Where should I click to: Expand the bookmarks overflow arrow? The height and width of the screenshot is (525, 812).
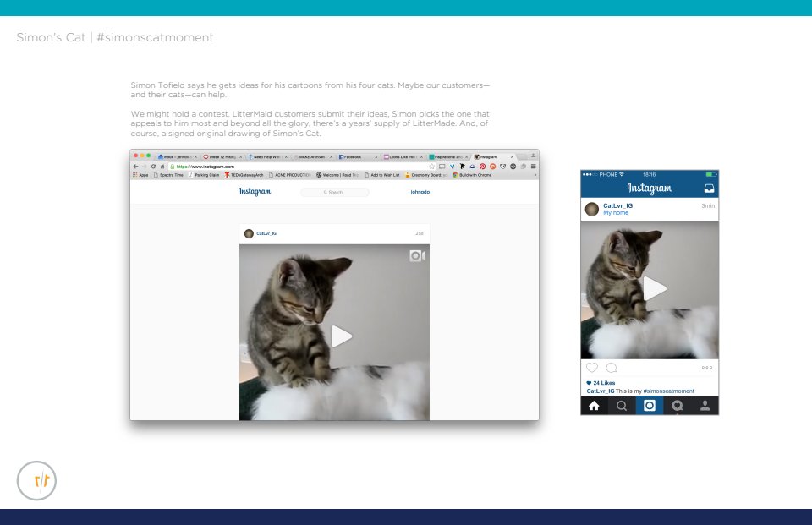coord(535,175)
